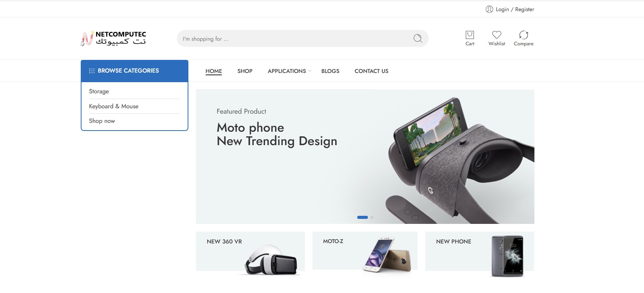Select the Home navigation tab
Viewport: 644px width, 293px height.
(213, 71)
